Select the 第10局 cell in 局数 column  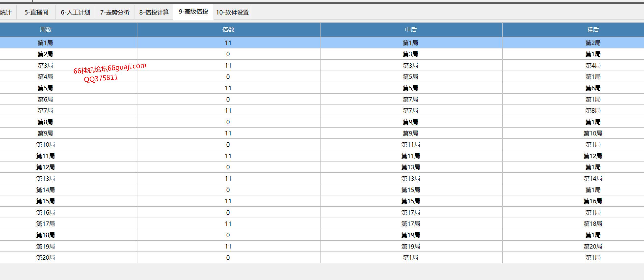coord(68,145)
